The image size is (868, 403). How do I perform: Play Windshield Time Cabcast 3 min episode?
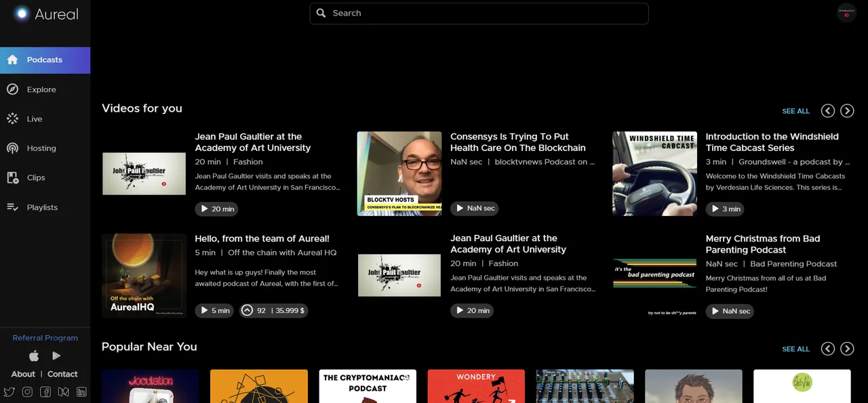click(724, 209)
